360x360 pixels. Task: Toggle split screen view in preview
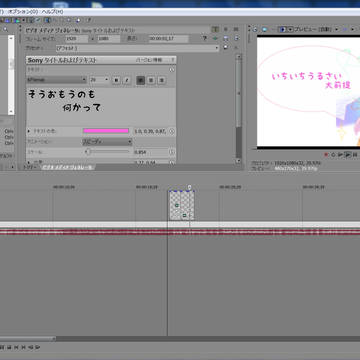(283, 29)
